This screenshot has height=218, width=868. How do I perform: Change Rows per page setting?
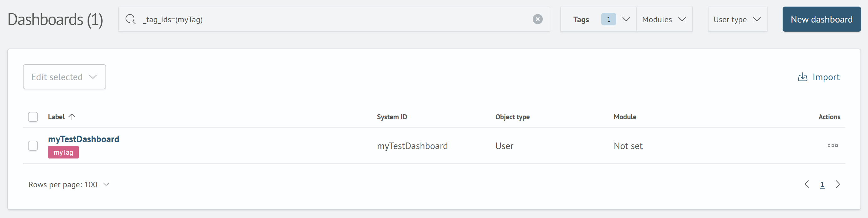69,184
